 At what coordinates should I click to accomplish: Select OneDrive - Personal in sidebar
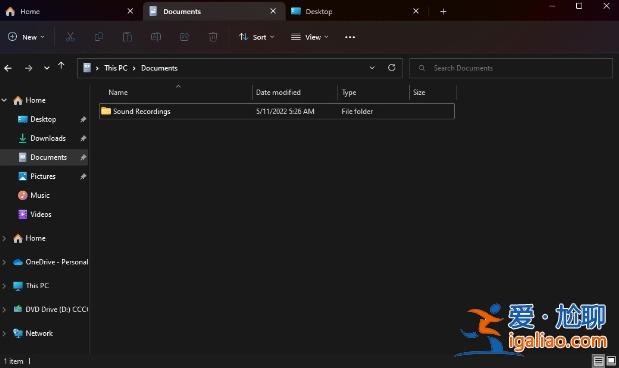point(57,262)
